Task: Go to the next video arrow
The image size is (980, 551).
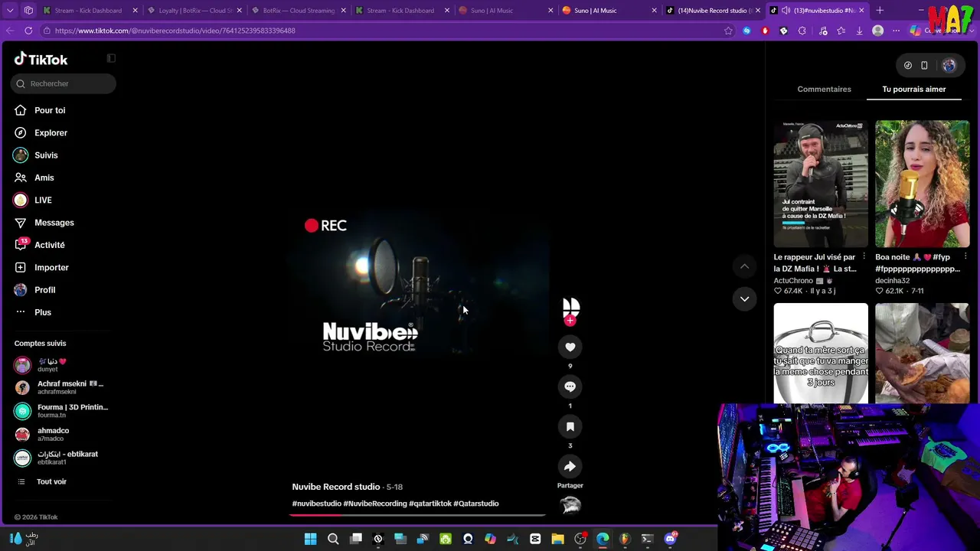Action: pyautogui.click(x=744, y=298)
